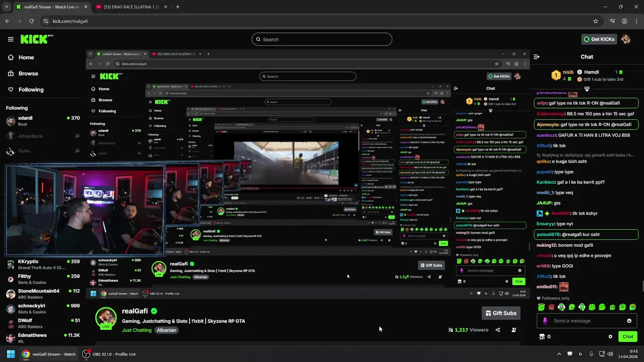
Task: Select the red angry emote
Action: pos(551,307)
